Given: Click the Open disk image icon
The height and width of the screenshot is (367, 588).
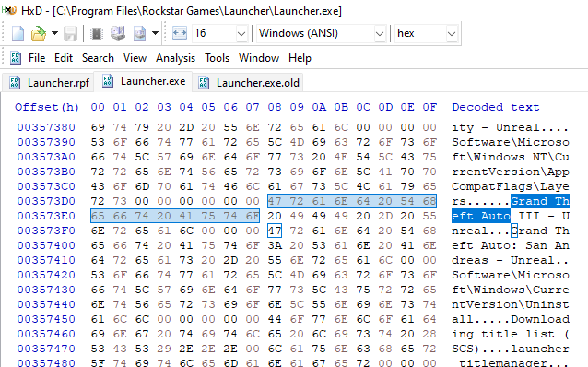Looking at the screenshot, I should [140, 34].
